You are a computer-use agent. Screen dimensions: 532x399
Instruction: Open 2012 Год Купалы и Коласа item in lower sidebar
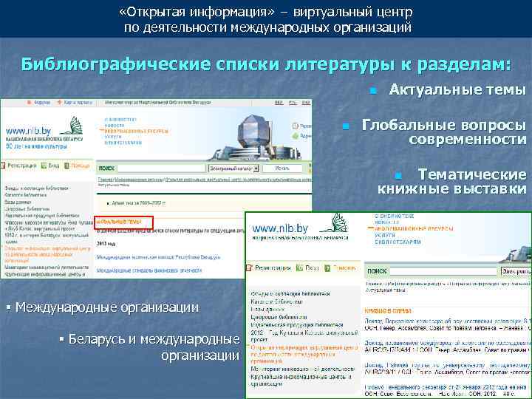click(x=304, y=336)
